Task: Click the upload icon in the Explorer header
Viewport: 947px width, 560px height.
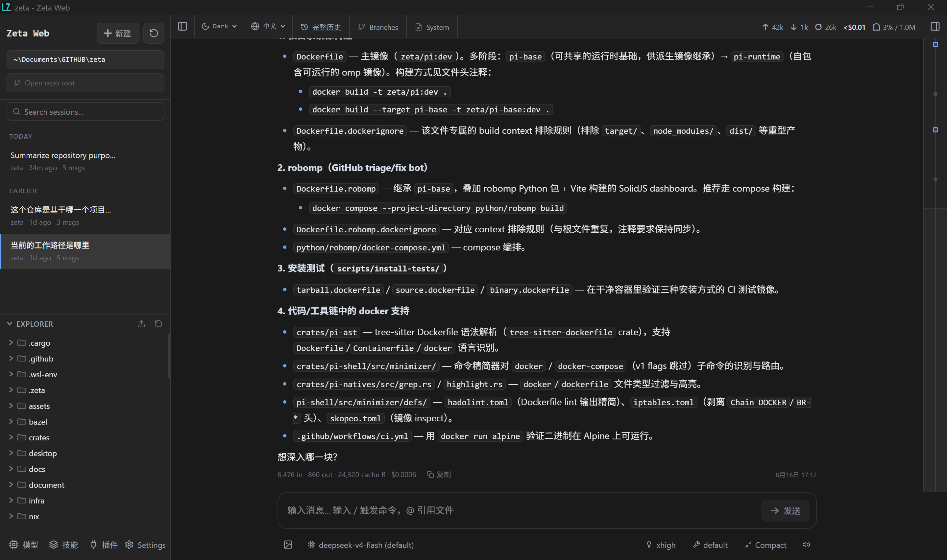Action: (x=141, y=324)
